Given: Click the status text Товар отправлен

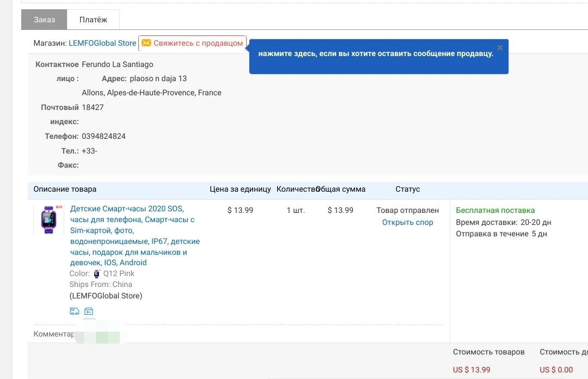Looking at the screenshot, I should [408, 211].
